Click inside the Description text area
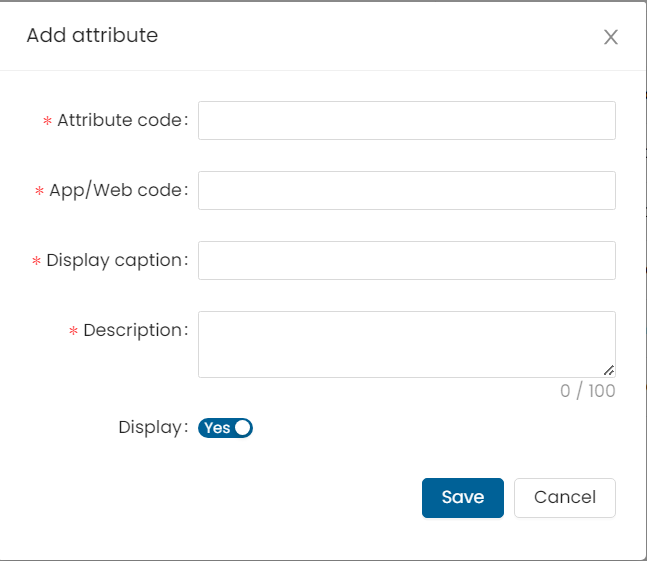 click(x=407, y=344)
